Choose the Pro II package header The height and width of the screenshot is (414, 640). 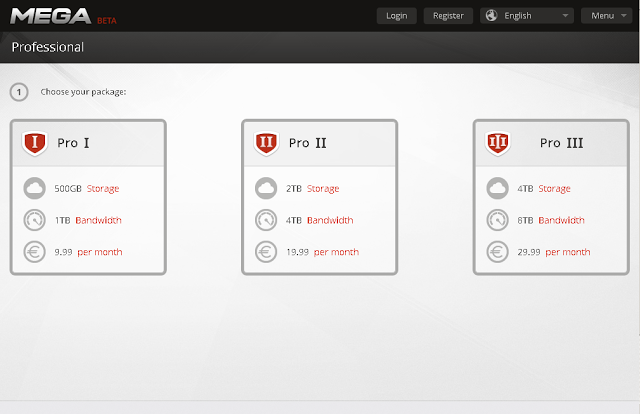tap(320, 144)
